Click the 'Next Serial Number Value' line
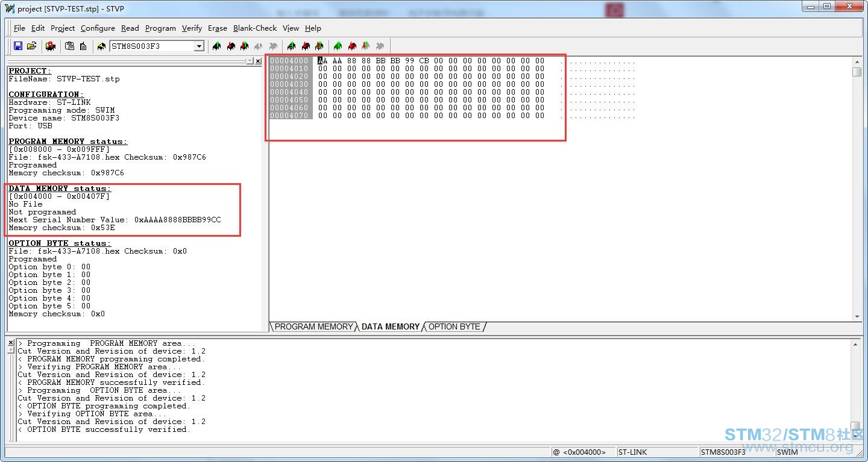The image size is (868, 462). (115, 220)
